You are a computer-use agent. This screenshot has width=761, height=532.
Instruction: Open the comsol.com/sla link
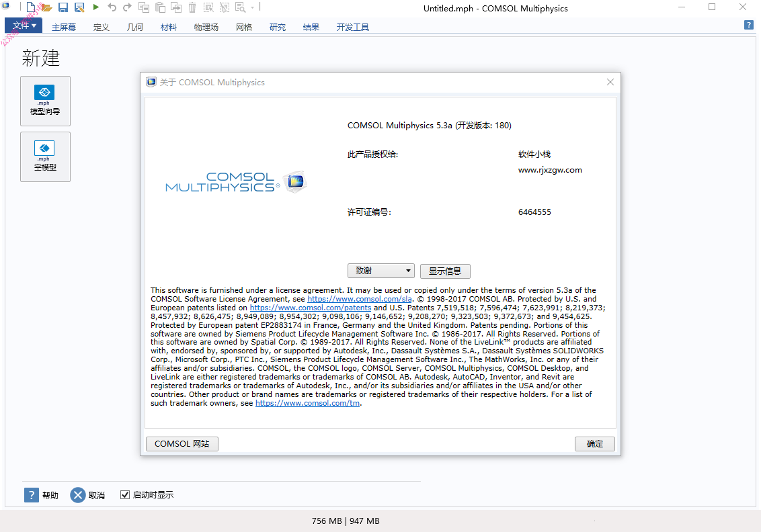(360, 299)
